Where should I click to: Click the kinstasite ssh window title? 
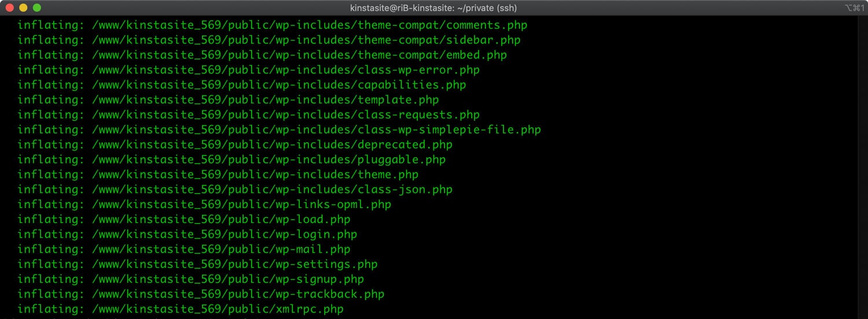click(x=433, y=8)
